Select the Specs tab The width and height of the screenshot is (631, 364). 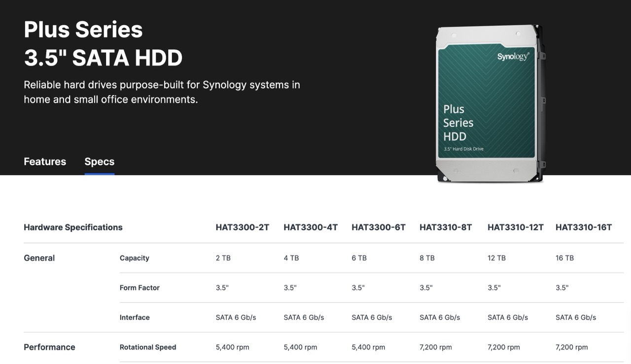(99, 162)
